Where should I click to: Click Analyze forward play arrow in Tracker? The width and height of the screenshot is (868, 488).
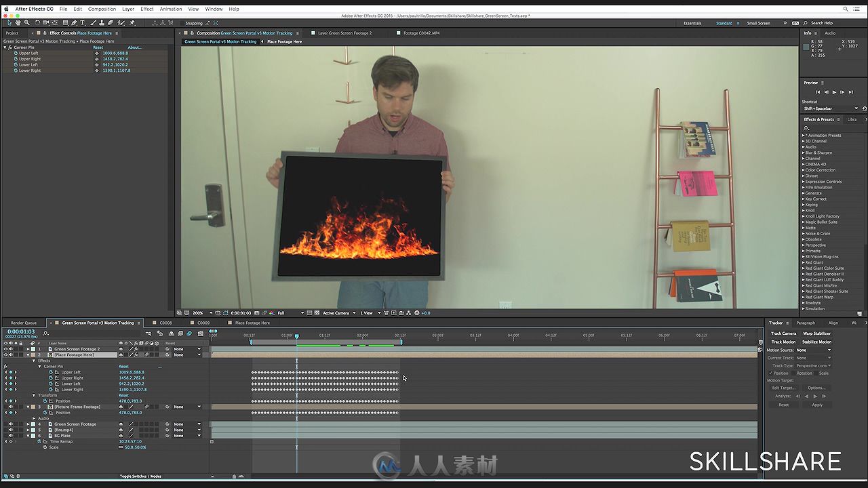click(815, 396)
